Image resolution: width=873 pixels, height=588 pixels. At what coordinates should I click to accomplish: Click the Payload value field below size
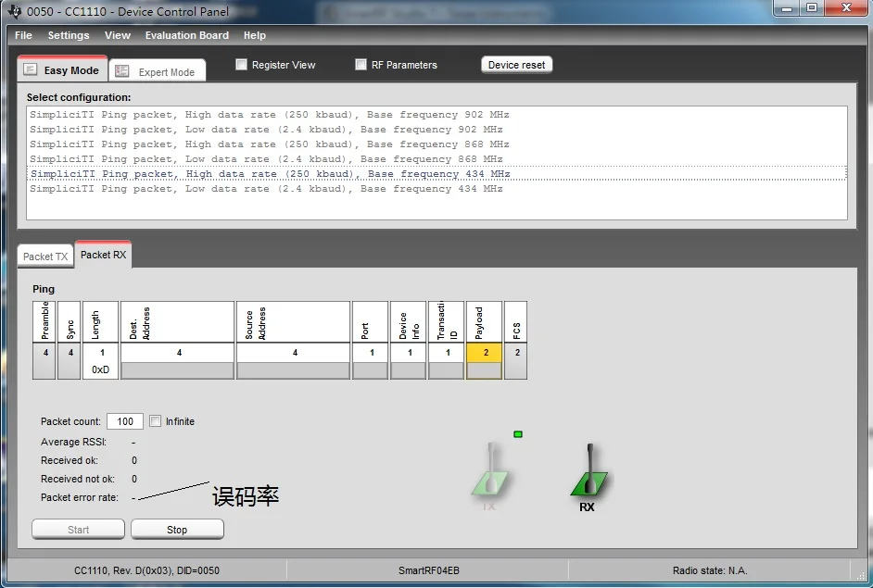(x=484, y=370)
